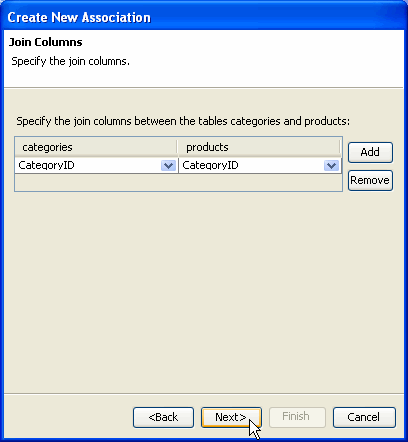Click the Create New Association title bar
The width and height of the screenshot is (408, 442).
204,17
